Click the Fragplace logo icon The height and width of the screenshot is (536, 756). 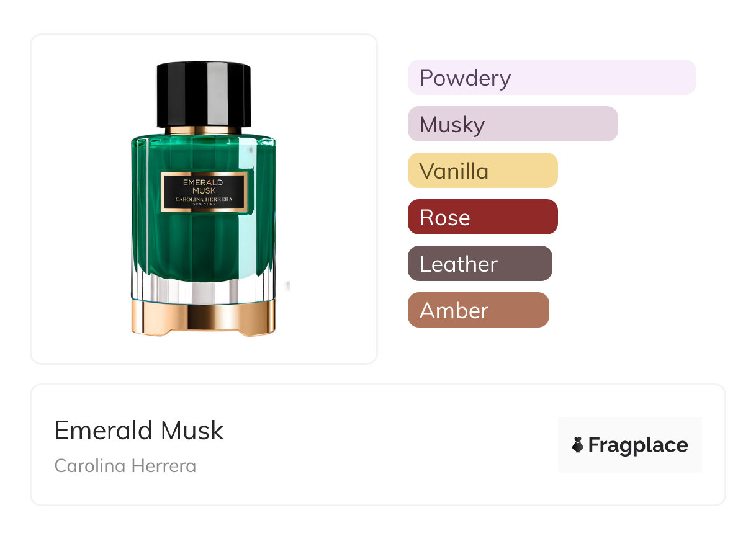[x=578, y=445]
